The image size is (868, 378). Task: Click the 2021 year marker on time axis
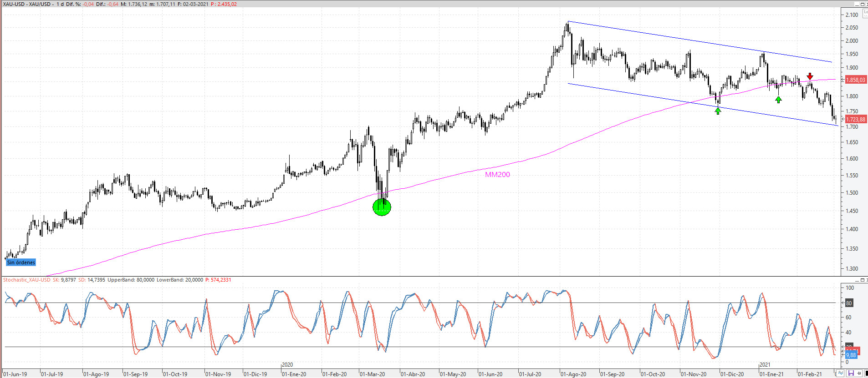pos(765,365)
